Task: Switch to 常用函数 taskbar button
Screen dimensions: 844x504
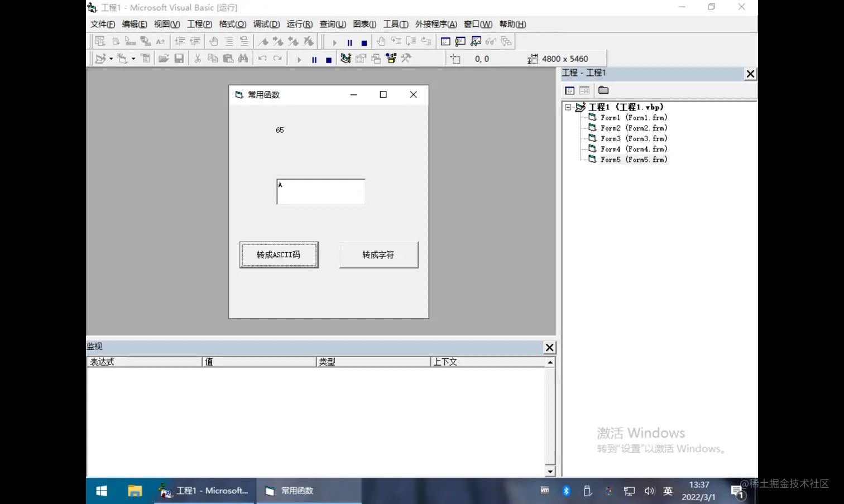Action: 309,491
